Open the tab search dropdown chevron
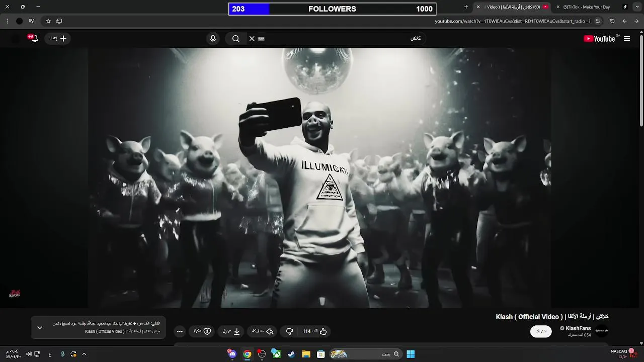Viewport: 644px width, 362px height. 637,7
